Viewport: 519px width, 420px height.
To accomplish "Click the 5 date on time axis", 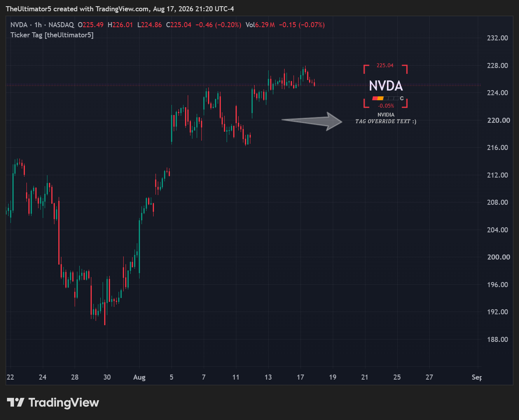I will (171, 377).
